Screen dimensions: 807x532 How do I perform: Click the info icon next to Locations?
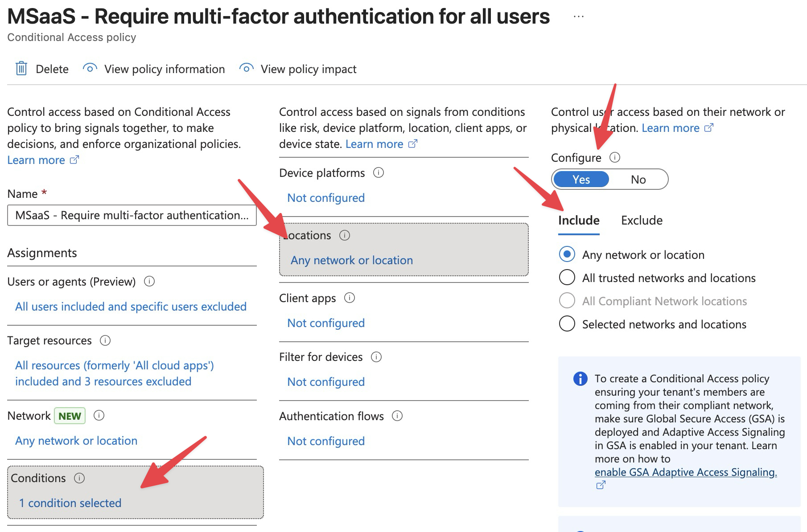click(345, 235)
